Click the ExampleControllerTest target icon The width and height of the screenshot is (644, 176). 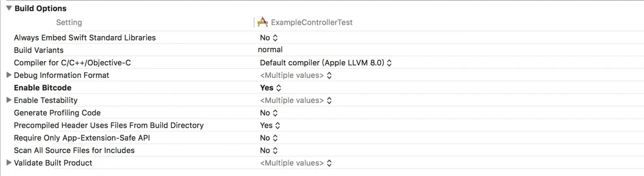click(263, 22)
